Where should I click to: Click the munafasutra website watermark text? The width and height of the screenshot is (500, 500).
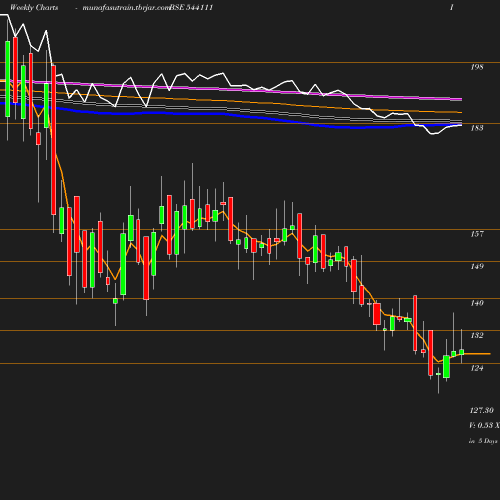126,8
